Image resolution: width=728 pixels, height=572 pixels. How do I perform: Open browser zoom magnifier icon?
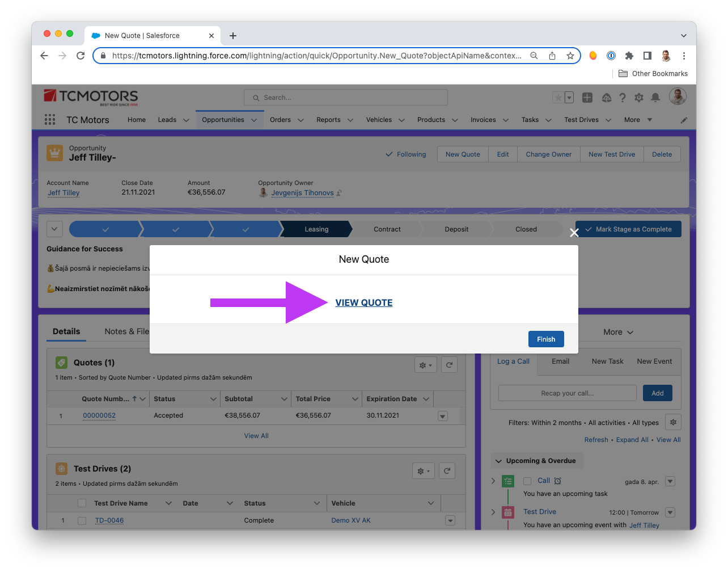click(x=534, y=56)
